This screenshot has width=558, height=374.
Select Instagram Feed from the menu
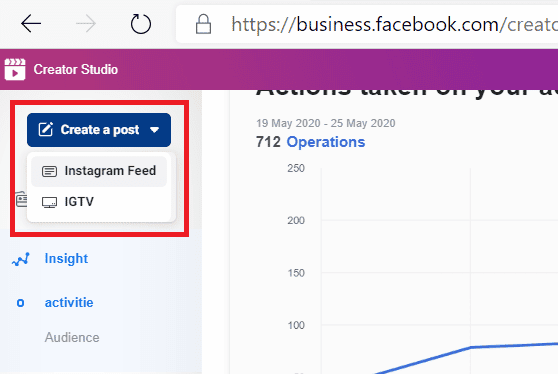coord(99,171)
